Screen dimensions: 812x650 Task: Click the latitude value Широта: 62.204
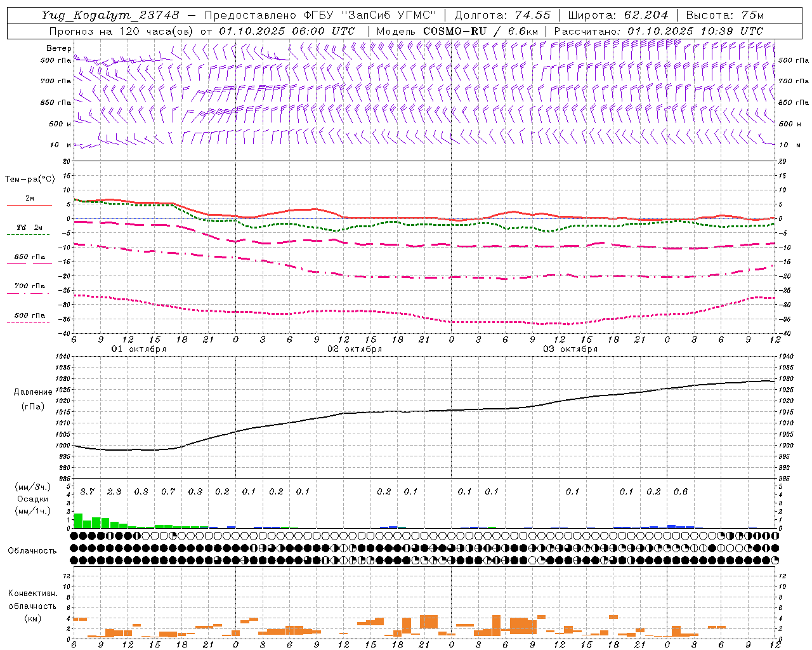click(x=618, y=15)
